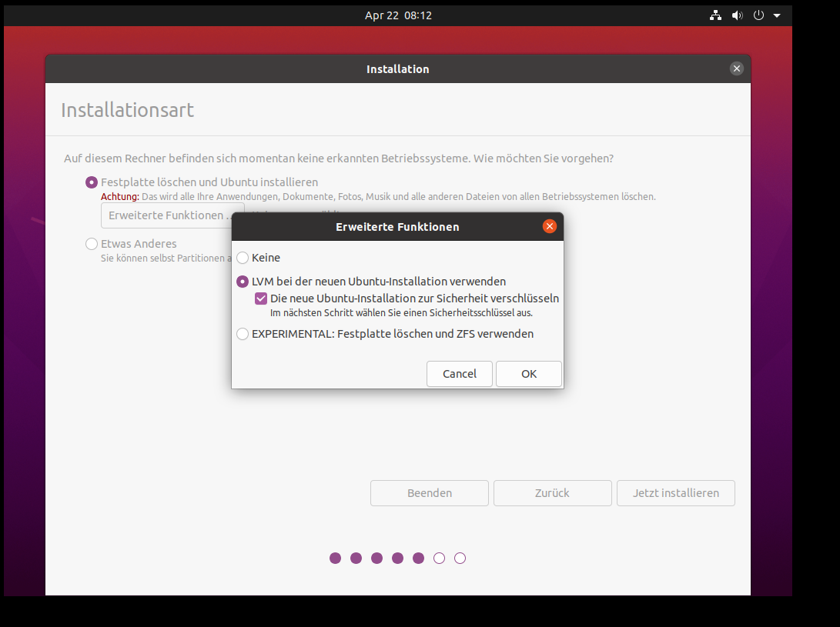The width and height of the screenshot is (840, 627).
Task: Expand the system menu arrow in top bar
Action: 777,15
